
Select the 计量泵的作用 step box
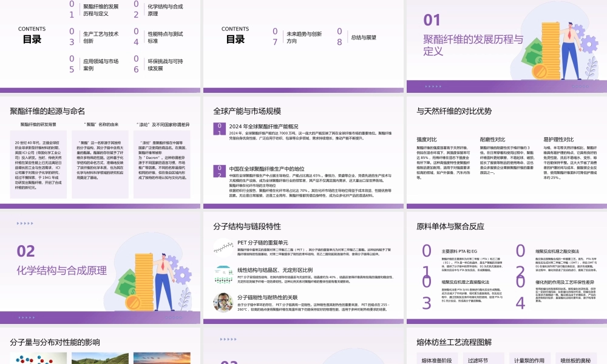click(529, 359)
